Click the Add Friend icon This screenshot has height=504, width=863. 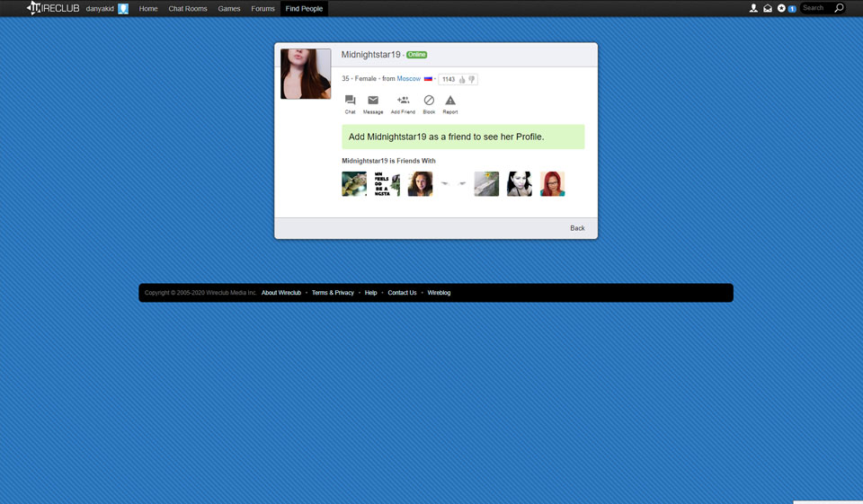tap(403, 101)
